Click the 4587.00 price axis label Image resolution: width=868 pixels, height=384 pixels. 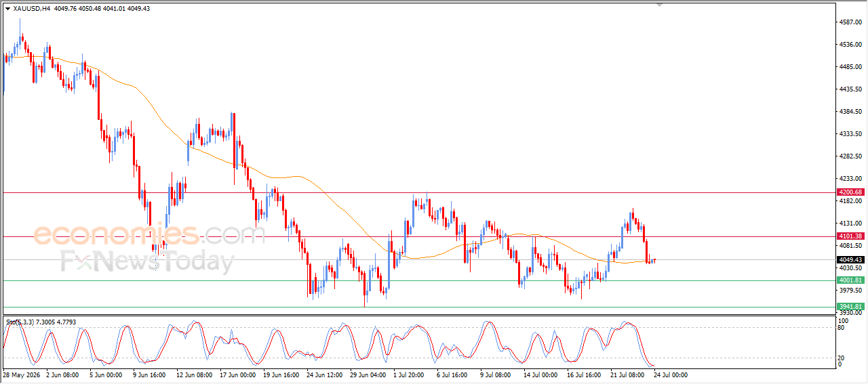pyautogui.click(x=852, y=22)
